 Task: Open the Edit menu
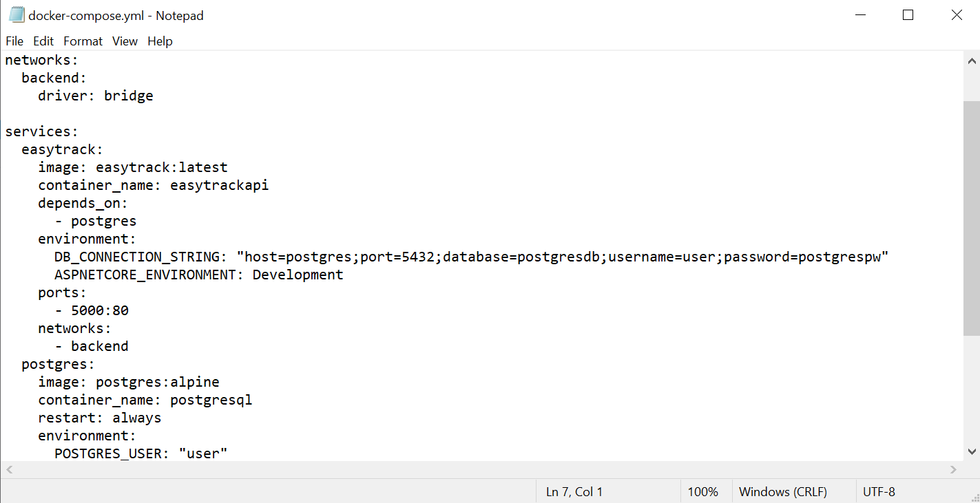(43, 41)
